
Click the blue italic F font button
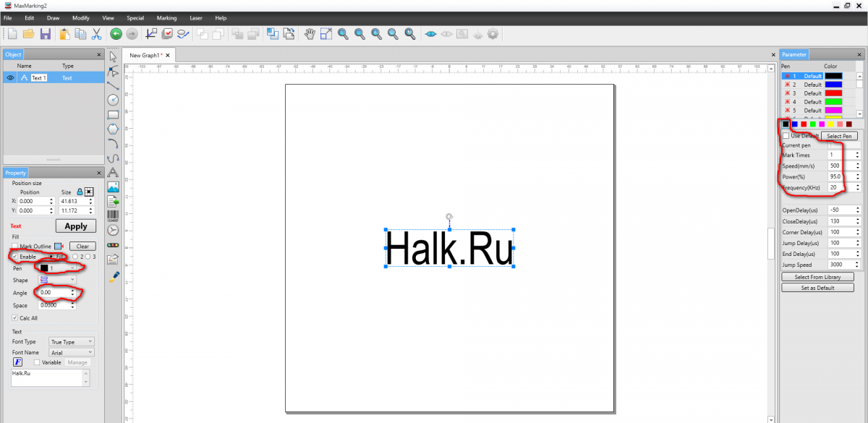[x=17, y=362]
